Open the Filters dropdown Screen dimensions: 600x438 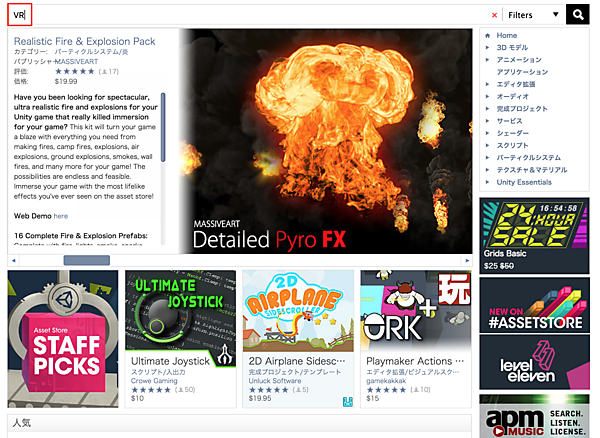point(532,15)
